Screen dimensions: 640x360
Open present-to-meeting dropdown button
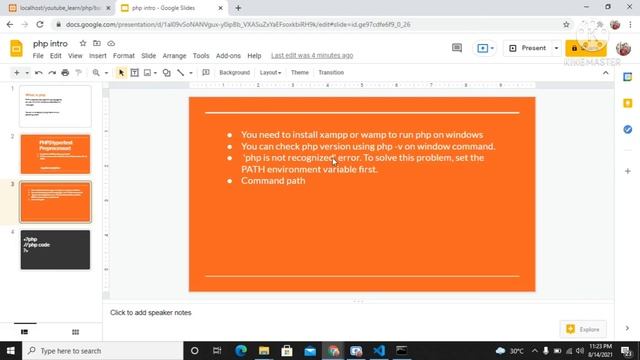point(485,48)
